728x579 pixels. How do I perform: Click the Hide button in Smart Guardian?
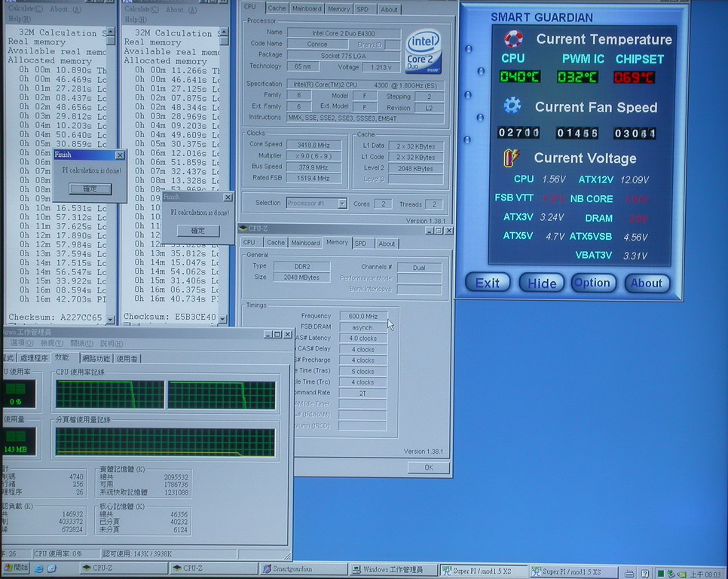point(541,283)
